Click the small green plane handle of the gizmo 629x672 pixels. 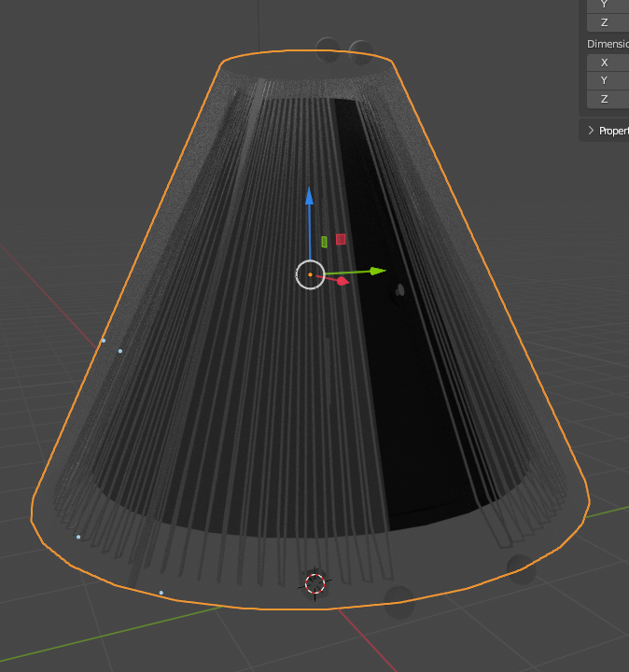(x=325, y=242)
